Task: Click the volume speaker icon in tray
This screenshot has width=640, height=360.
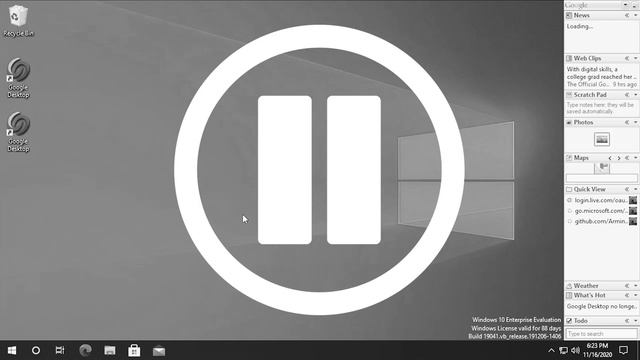Action: tap(576, 350)
